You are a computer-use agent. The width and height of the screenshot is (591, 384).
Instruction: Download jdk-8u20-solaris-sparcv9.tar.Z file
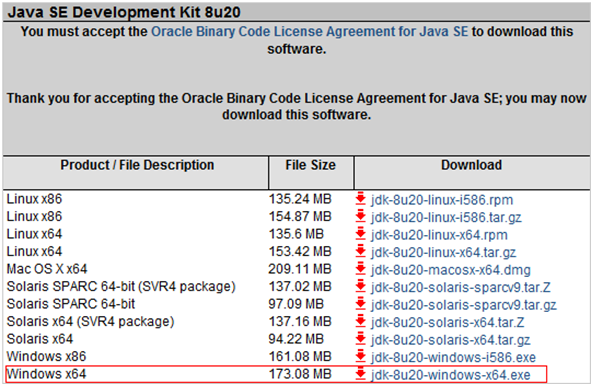(x=460, y=288)
